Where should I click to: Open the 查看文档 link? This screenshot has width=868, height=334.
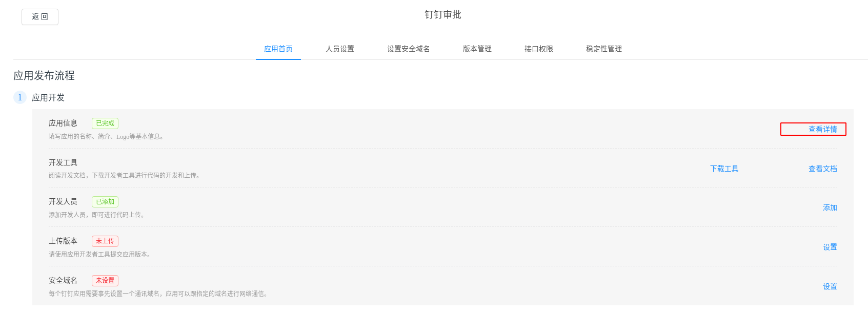tap(822, 169)
